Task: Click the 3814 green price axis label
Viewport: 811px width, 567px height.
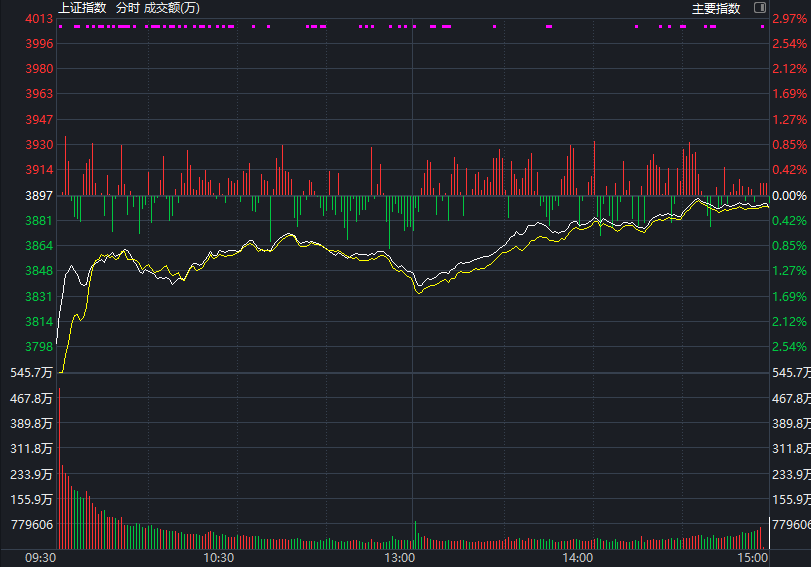Action: click(39, 322)
